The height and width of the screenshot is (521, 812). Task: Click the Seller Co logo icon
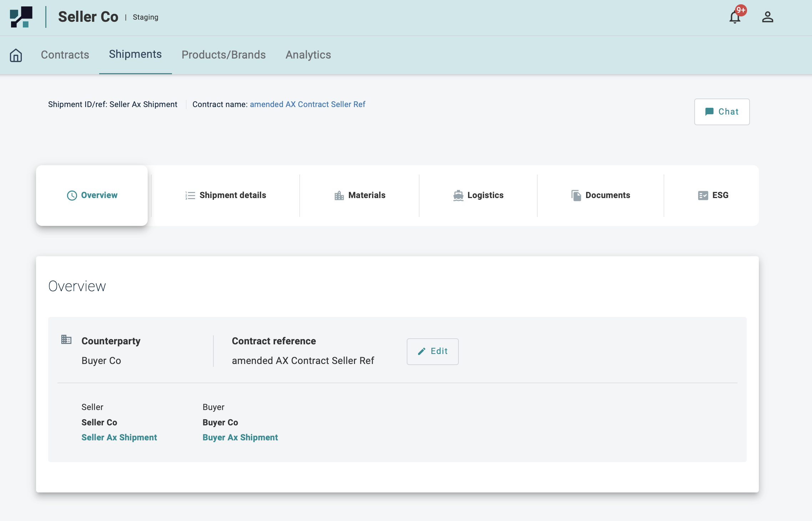click(21, 17)
